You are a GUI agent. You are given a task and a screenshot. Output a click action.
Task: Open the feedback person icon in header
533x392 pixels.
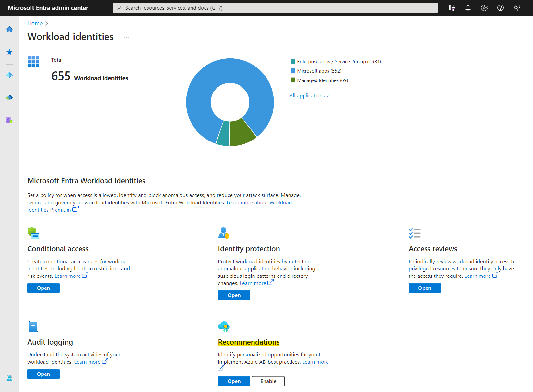(x=517, y=8)
